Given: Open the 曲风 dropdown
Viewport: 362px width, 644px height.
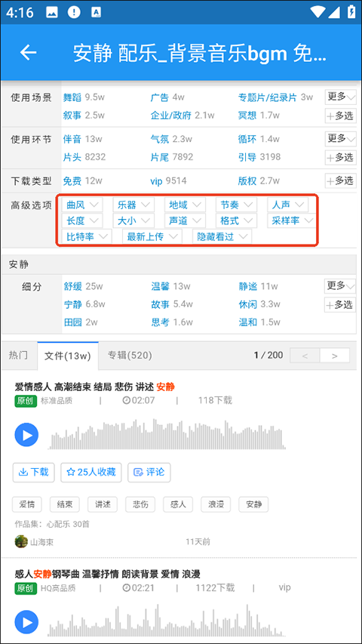Looking at the screenshot, I should [x=82, y=204].
